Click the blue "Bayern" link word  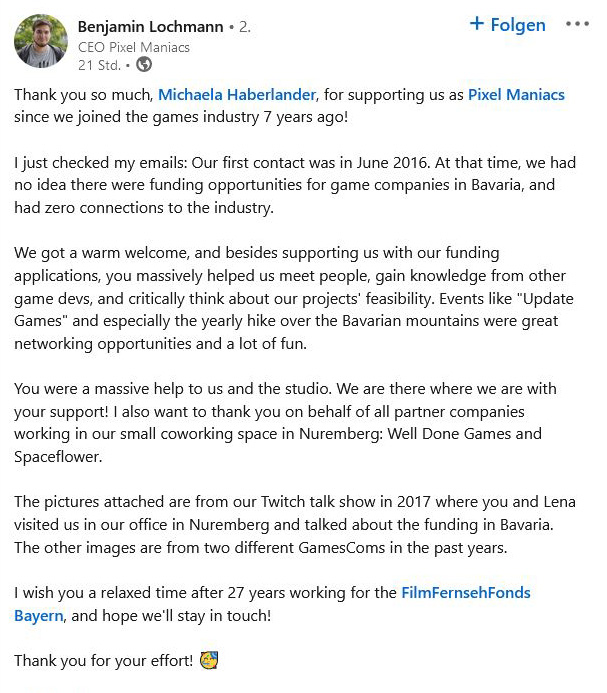(x=38, y=615)
